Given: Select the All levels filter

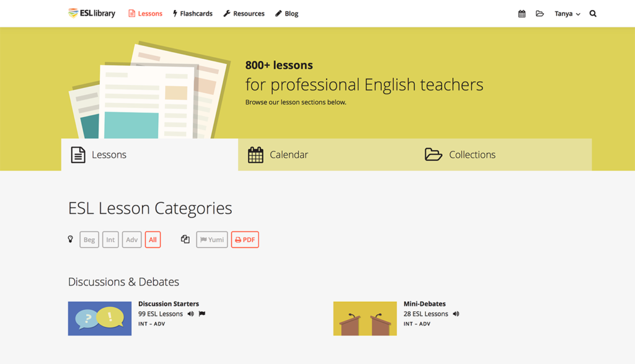Looking at the screenshot, I should [153, 240].
